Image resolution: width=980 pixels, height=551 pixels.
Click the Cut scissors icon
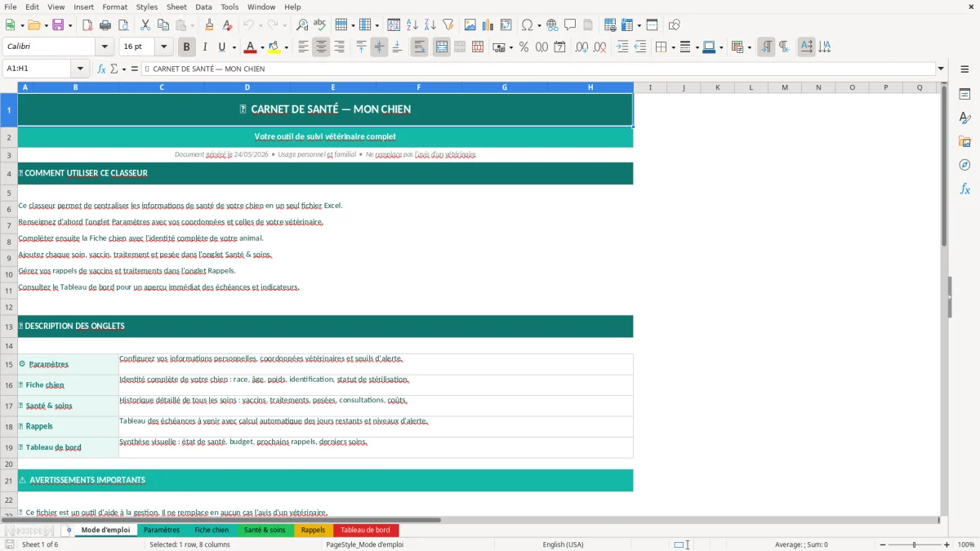point(145,24)
